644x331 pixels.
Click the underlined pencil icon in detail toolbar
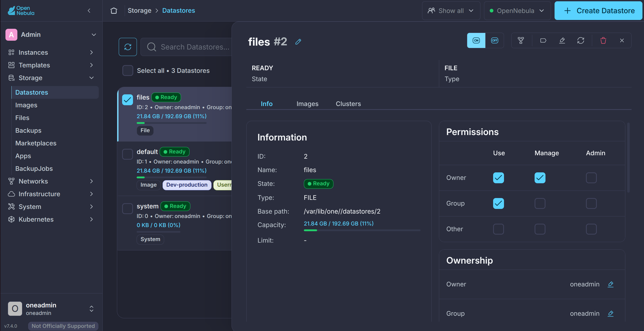(562, 40)
